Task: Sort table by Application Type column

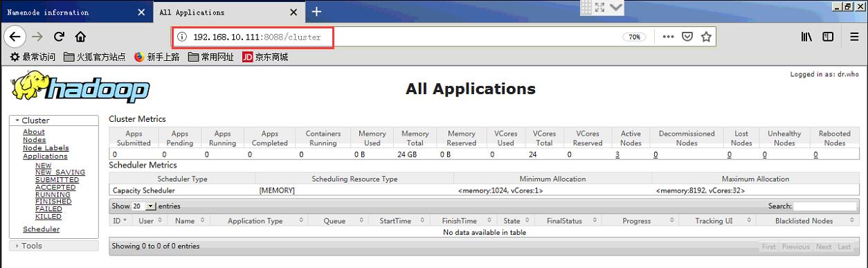Action: point(259,221)
